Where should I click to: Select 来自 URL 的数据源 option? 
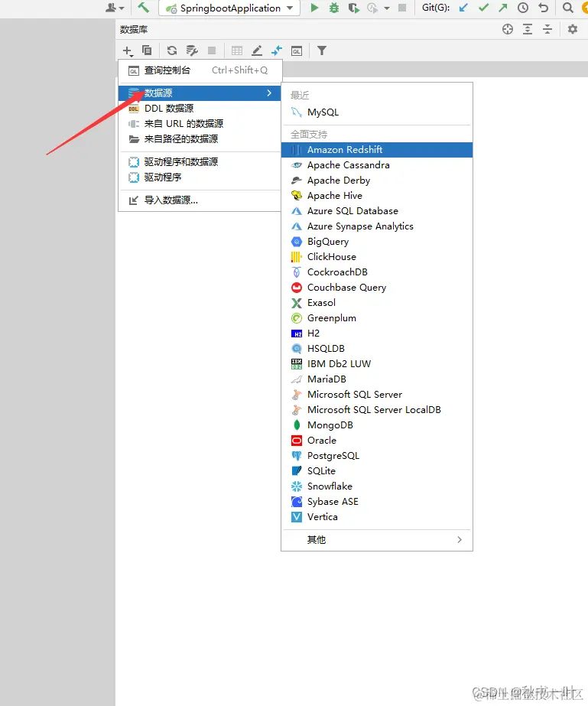[200, 124]
